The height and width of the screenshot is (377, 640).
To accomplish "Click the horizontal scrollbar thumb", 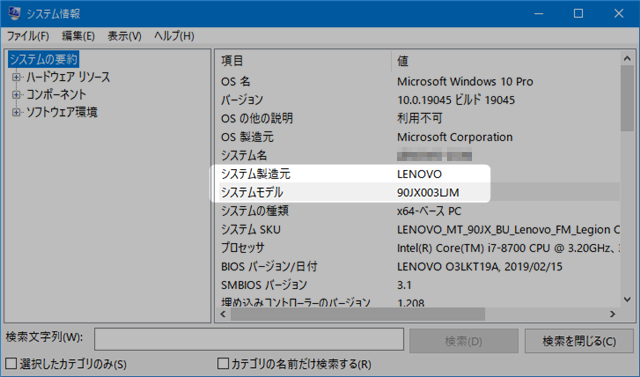I will click(358, 314).
